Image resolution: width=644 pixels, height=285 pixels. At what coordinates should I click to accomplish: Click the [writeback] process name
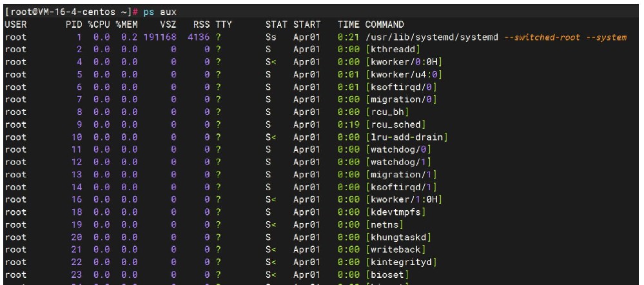(x=396, y=250)
